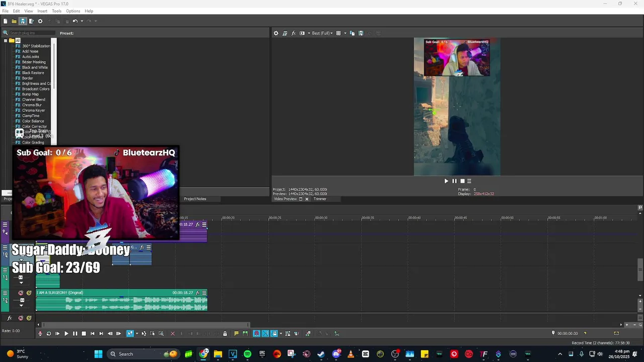Save the project with the toolbar disk icon
The image size is (644, 362).
click(x=23, y=21)
